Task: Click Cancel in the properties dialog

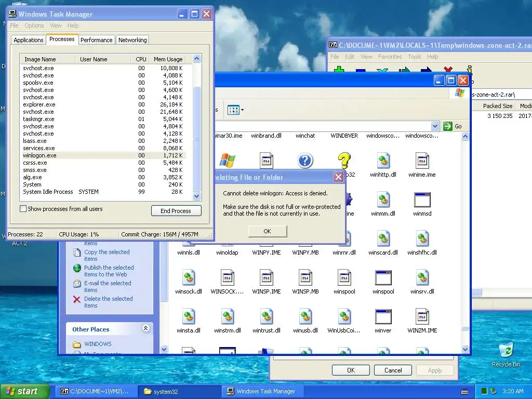Action: (x=393, y=370)
